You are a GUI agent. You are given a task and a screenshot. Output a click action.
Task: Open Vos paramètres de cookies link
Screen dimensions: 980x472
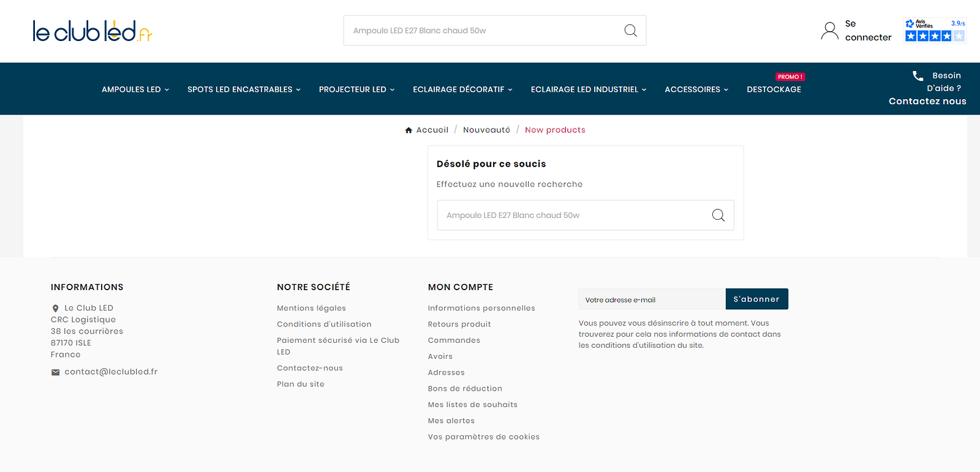coord(484,437)
